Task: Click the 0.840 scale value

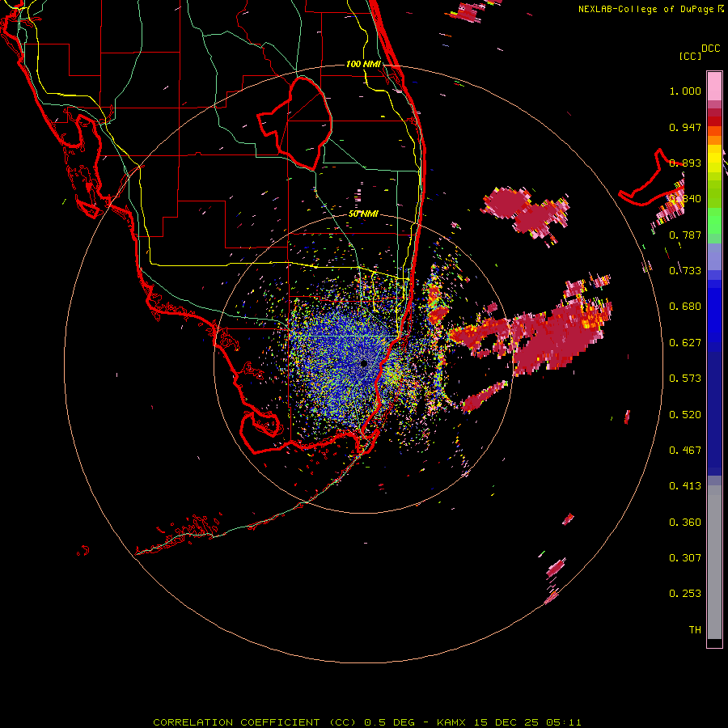Action: [685, 199]
